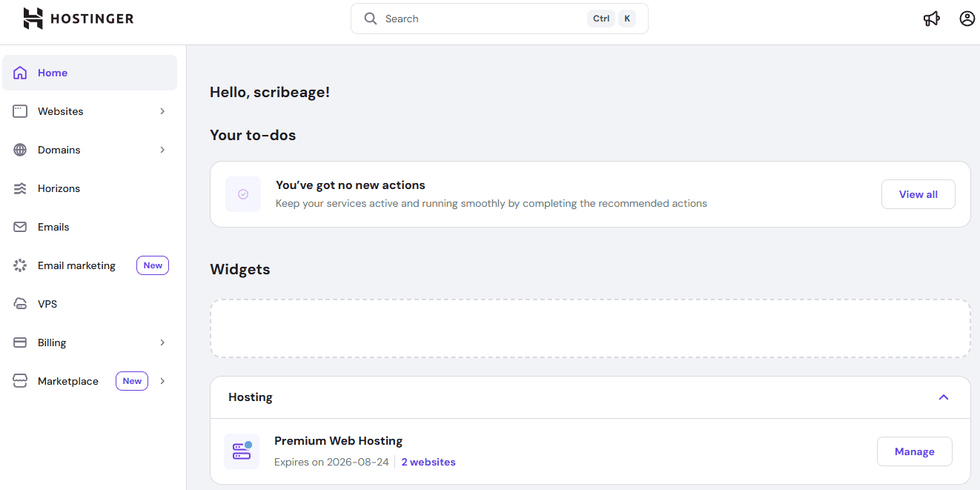The width and height of the screenshot is (980, 490).
Task: Click the VPS cloud icon
Action: [20, 304]
